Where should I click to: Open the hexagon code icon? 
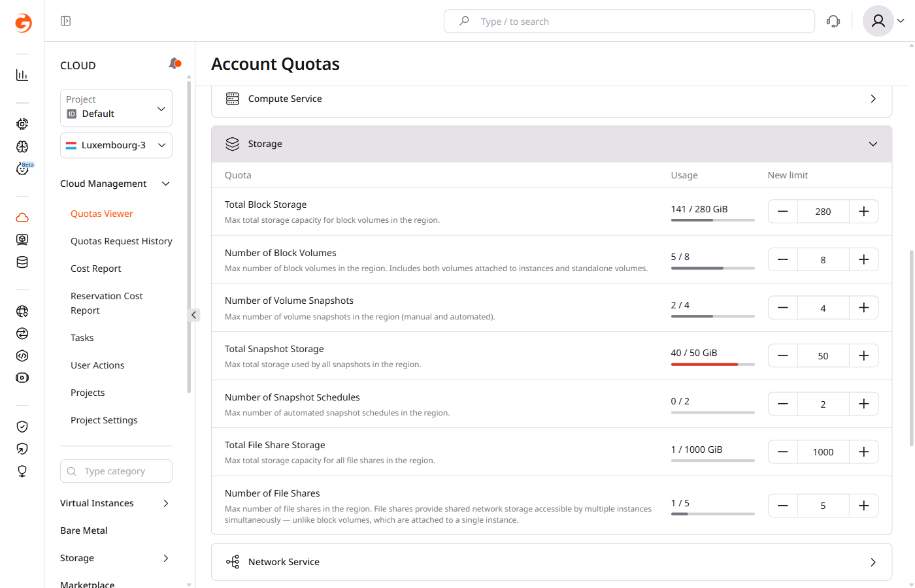[x=22, y=355]
